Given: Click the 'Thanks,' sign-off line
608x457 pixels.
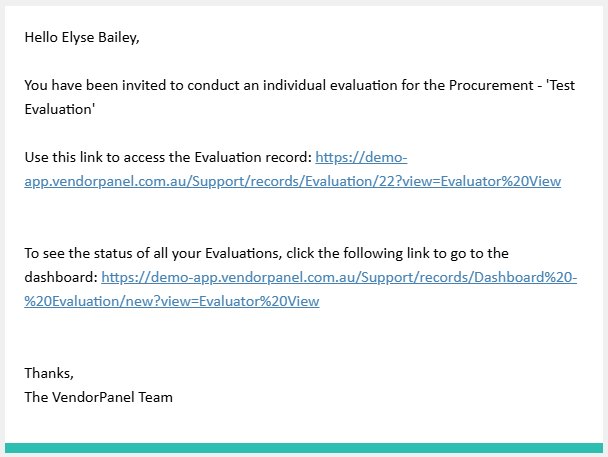Looking at the screenshot, I should tap(49, 373).
